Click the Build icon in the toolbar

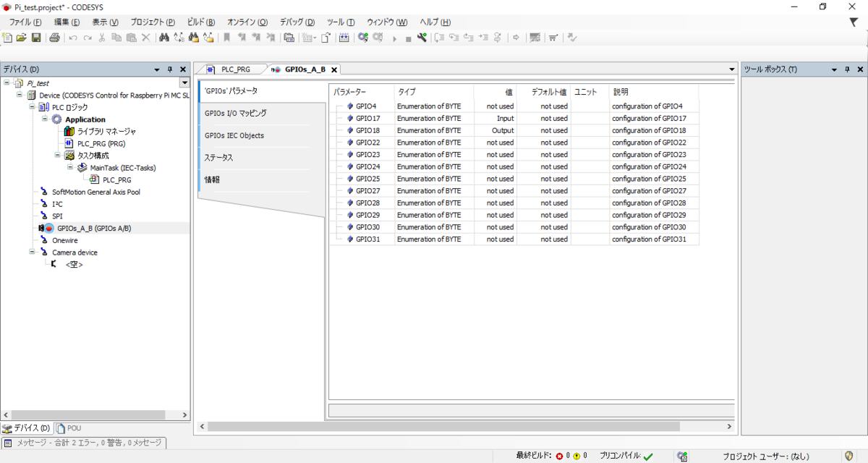(344, 38)
